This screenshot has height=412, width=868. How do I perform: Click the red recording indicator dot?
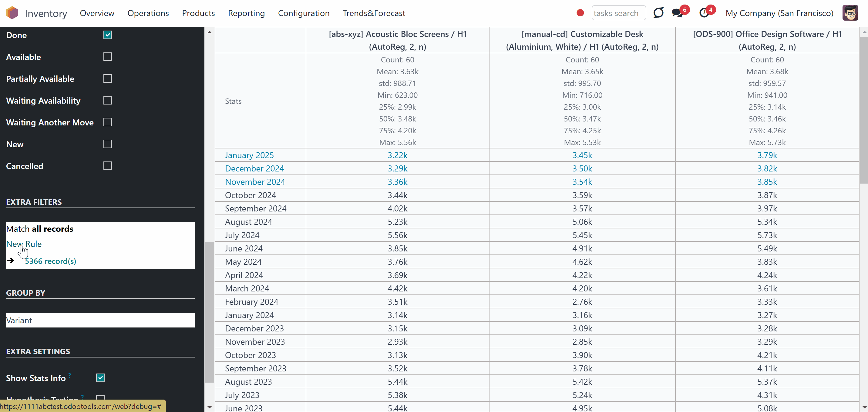[x=580, y=13]
